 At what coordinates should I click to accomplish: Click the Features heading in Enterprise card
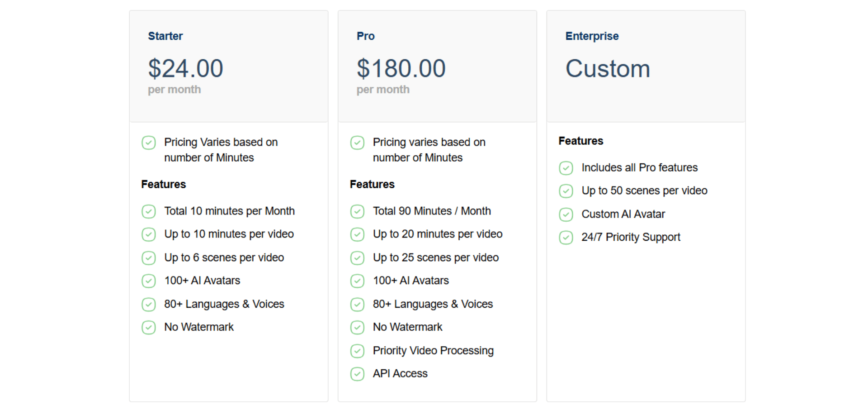580,141
